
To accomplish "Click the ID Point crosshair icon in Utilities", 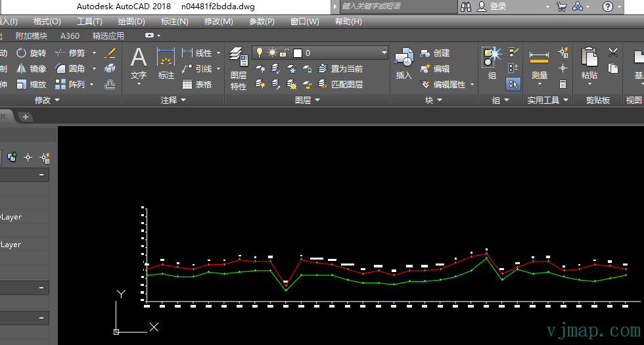I will (563, 68).
